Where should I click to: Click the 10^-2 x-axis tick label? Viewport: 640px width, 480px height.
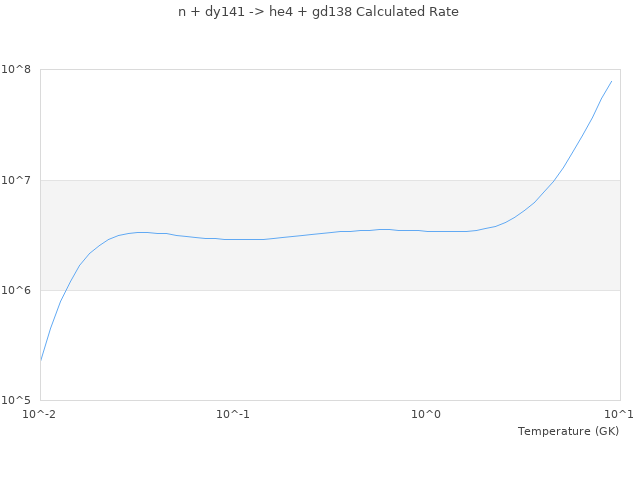click(x=40, y=414)
